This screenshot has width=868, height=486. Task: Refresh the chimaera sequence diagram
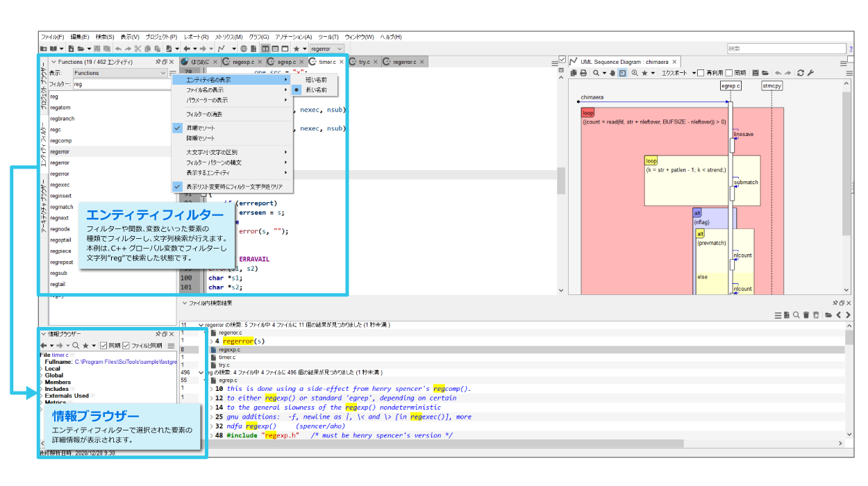pos(800,72)
